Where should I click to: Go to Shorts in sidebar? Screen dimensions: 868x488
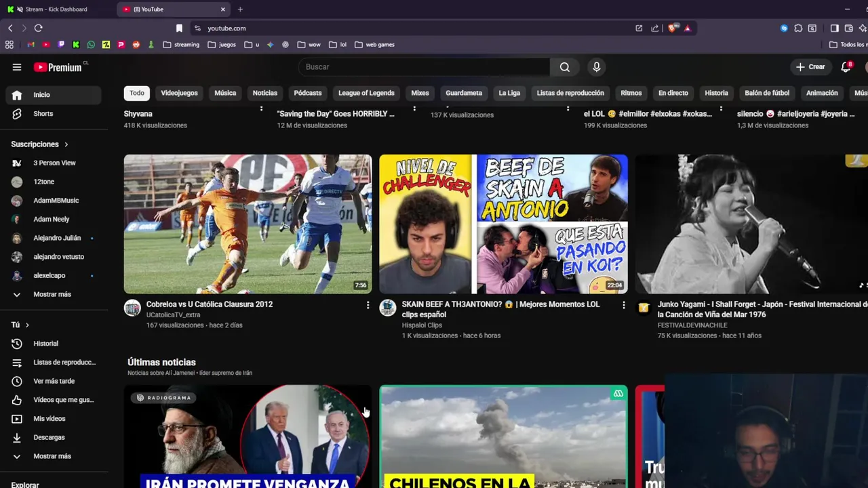coord(54,113)
